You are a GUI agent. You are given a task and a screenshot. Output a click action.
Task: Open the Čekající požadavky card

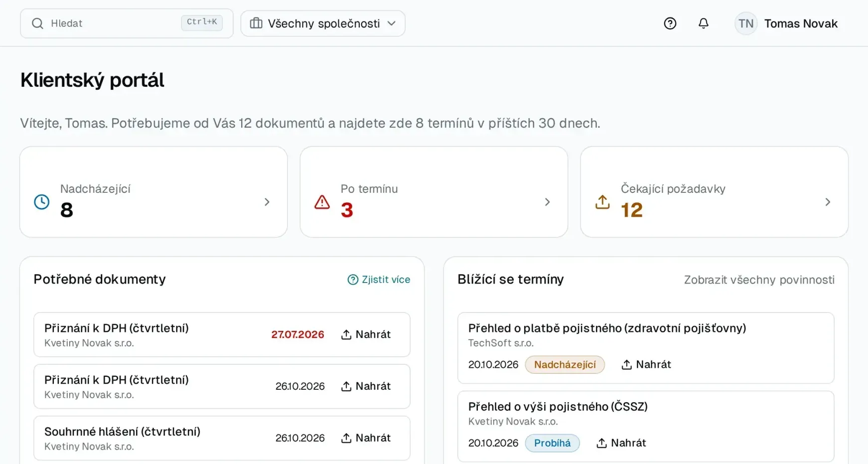[x=715, y=192]
